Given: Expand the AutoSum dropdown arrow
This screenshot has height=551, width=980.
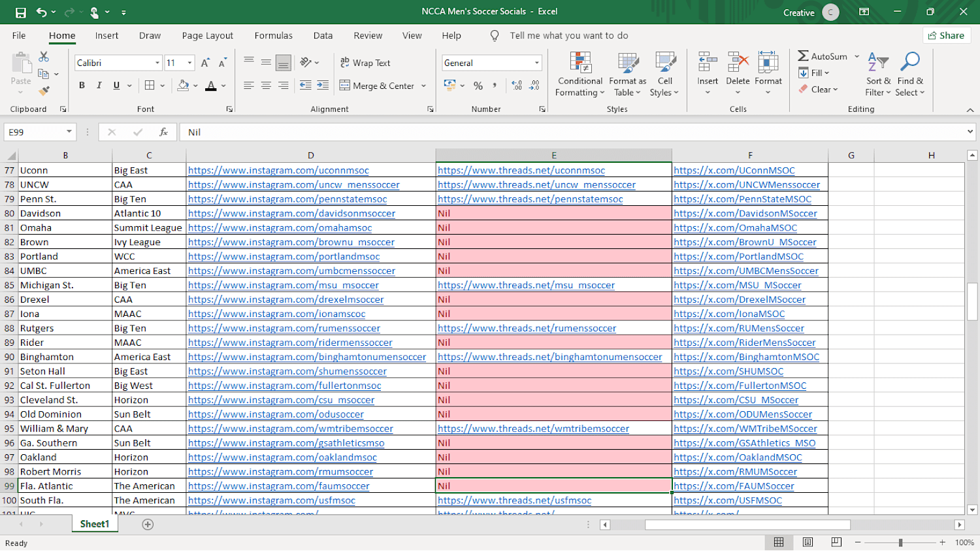Looking at the screenshot, I should coord(857,56).
